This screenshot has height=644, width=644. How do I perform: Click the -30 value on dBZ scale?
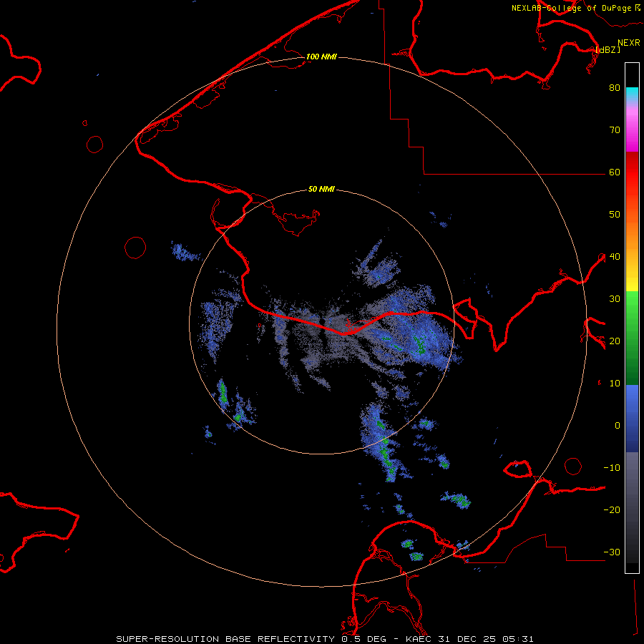[612, 552]
